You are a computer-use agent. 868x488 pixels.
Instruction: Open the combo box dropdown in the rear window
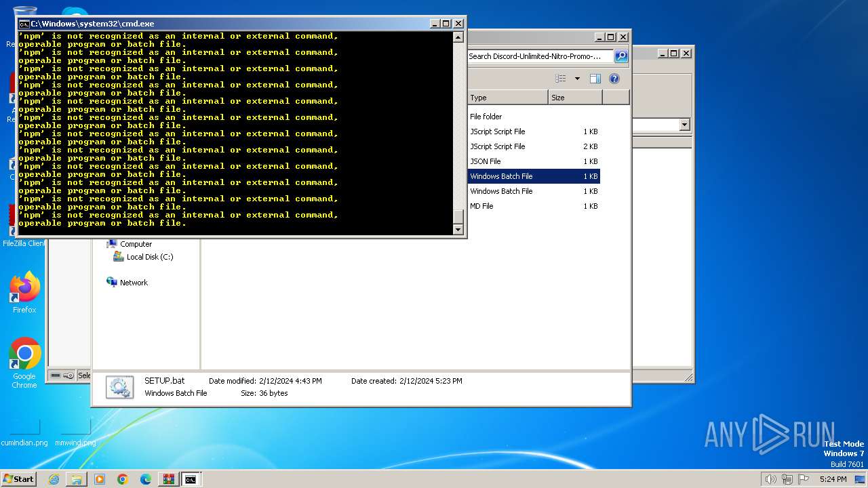[x=684, y=125]
